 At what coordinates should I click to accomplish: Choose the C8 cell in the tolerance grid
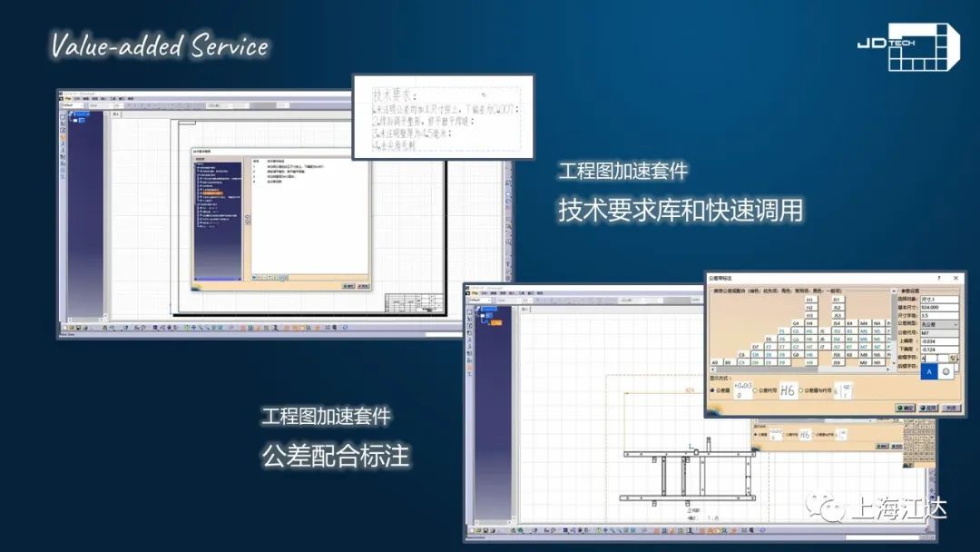click(x=742, y=354)
